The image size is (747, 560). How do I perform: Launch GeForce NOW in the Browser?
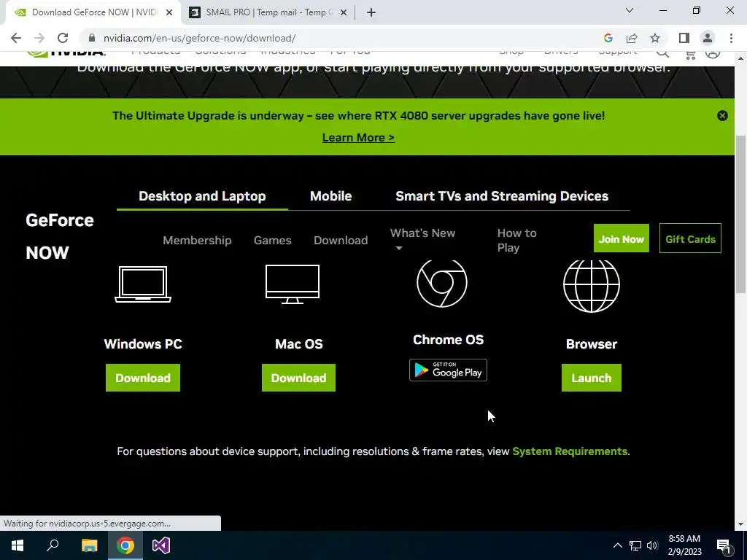[591, 378]
